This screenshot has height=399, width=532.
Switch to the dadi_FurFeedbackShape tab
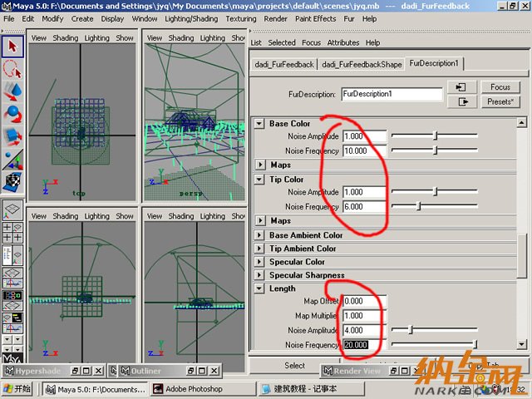(362, 65)
